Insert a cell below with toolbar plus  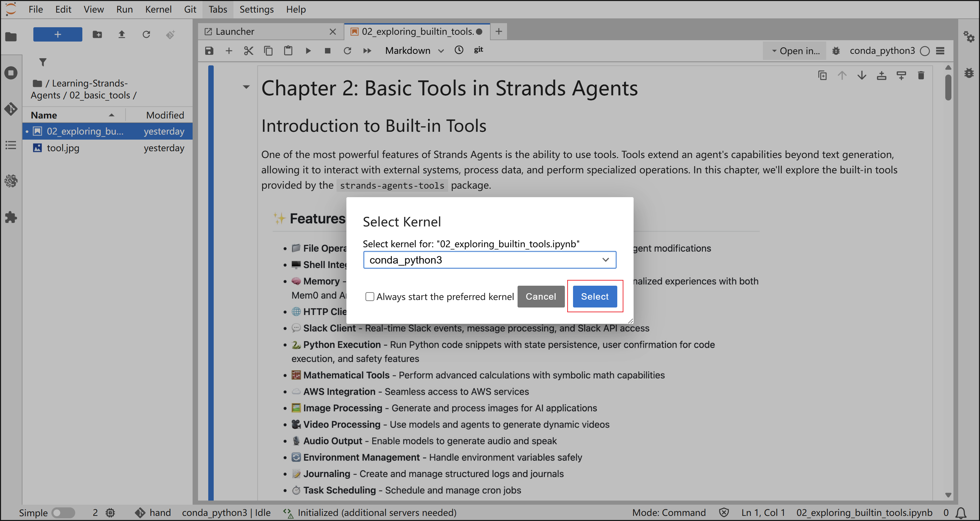(229, 51)
